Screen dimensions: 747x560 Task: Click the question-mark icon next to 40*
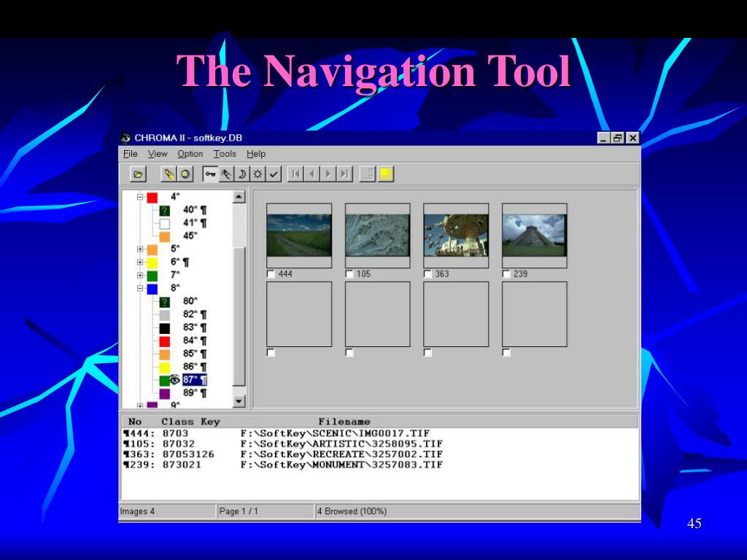click(x=164, y=211)
